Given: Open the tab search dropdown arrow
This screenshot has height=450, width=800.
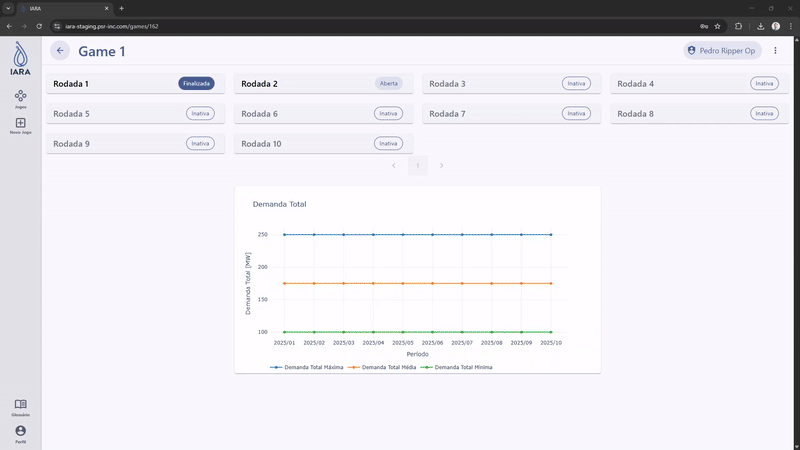Looking at the screenshot, I should click(x=8, y=8).
